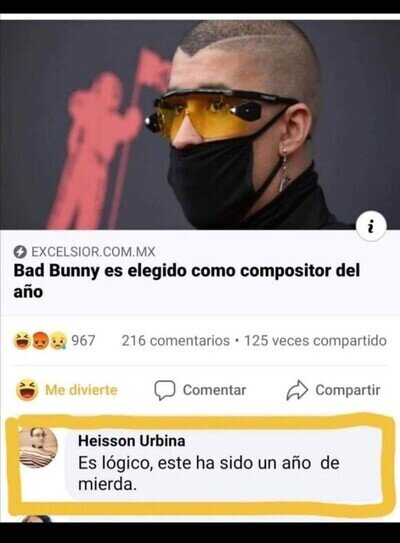Click the Comentar speech bubble icon
Screen dimensions: 400x543
point(165,390)
